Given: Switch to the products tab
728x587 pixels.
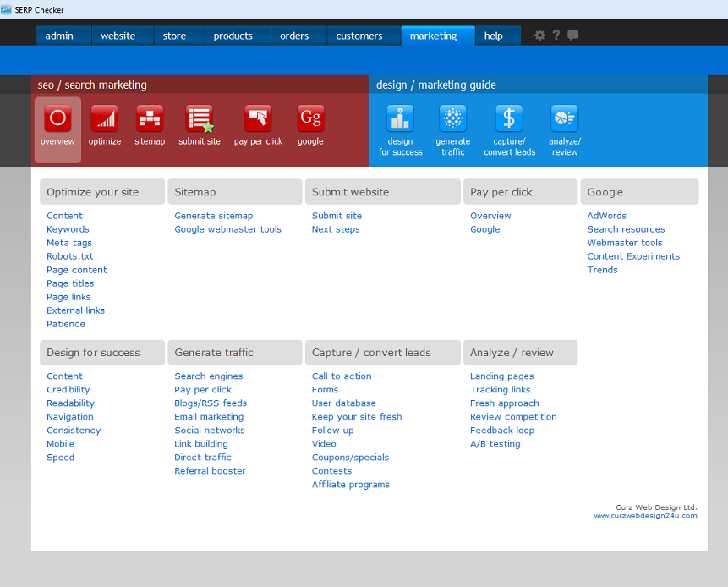Looking at the screenshot, I should 233,36.
